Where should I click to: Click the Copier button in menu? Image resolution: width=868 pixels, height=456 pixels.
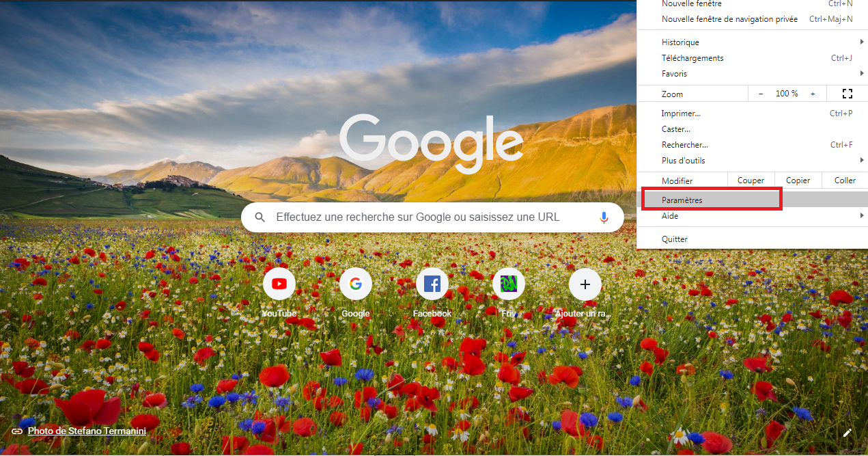click(798, 180)
